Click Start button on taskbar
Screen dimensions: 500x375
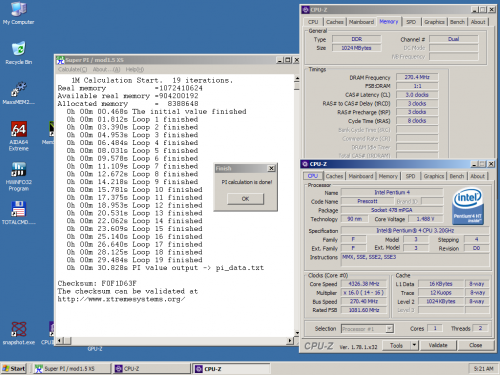click(x=14, y=369)
